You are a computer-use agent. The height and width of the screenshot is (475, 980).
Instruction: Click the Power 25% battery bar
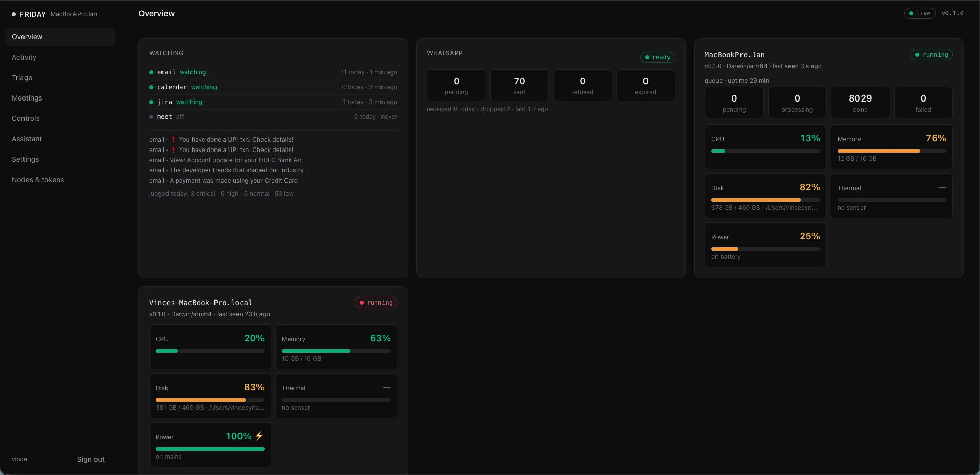tap(766, 249)
